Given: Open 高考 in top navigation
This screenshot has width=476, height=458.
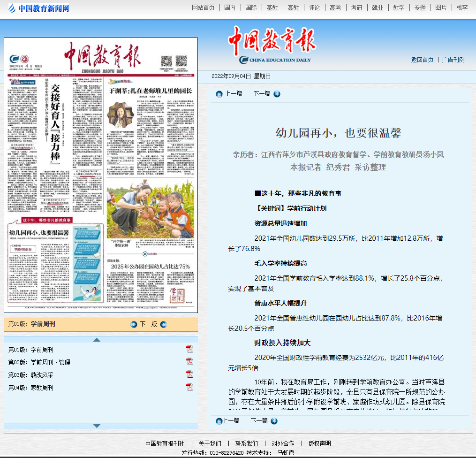Looking at the screenshot, I should [x=335, y=8].
